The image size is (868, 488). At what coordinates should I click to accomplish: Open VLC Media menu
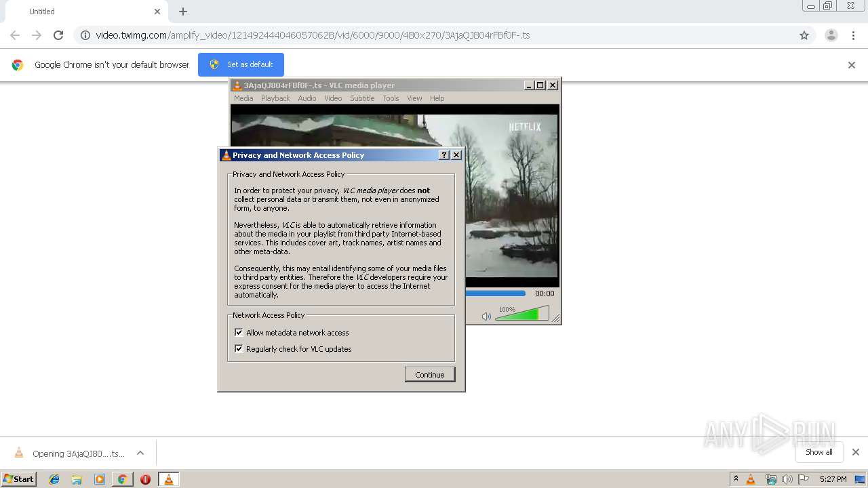pos(243,98)
